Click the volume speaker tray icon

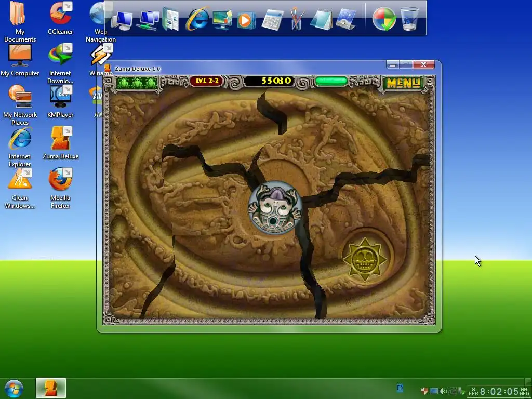tap(443, 391)
